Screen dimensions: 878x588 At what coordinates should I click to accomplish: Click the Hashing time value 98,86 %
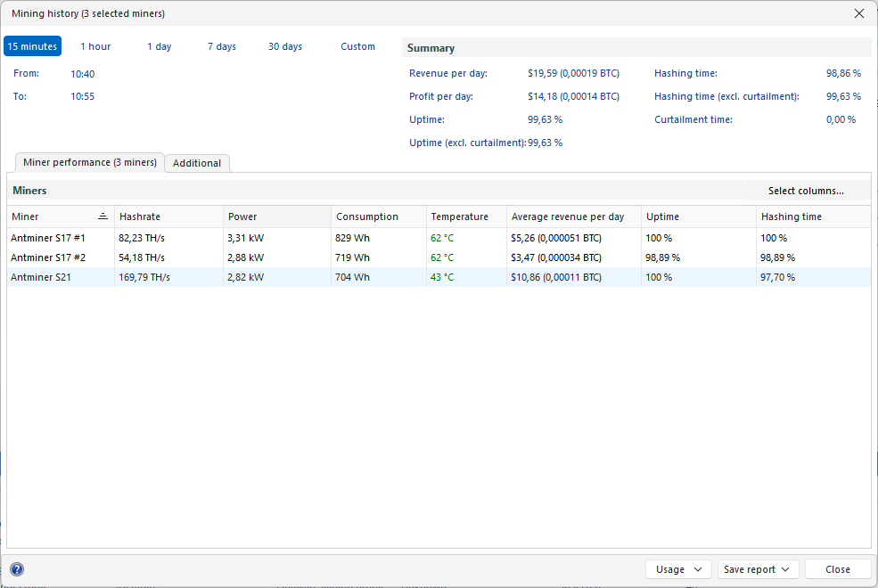(843, 73)
